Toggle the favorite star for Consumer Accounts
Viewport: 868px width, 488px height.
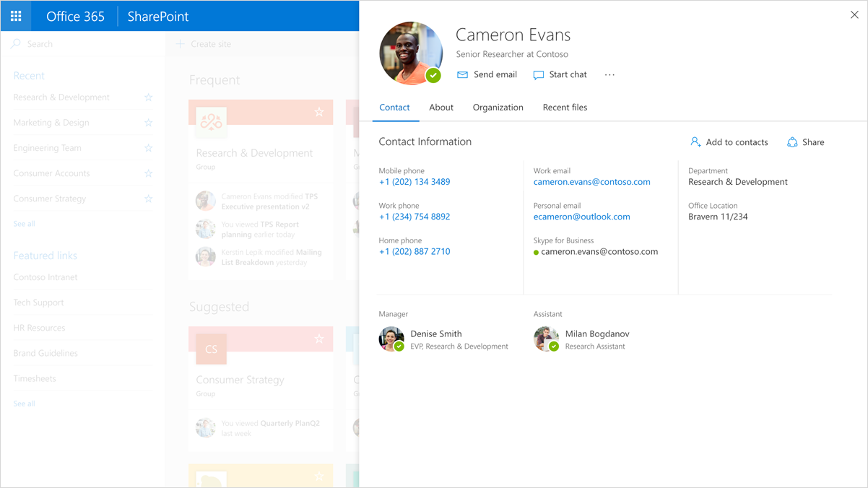pos(149,173)
